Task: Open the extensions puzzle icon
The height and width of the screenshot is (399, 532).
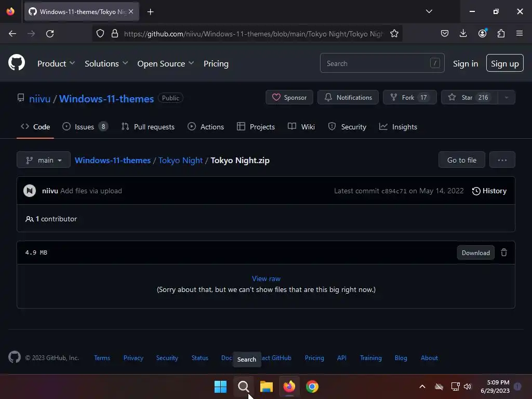Action: click(x=501, y=33)
